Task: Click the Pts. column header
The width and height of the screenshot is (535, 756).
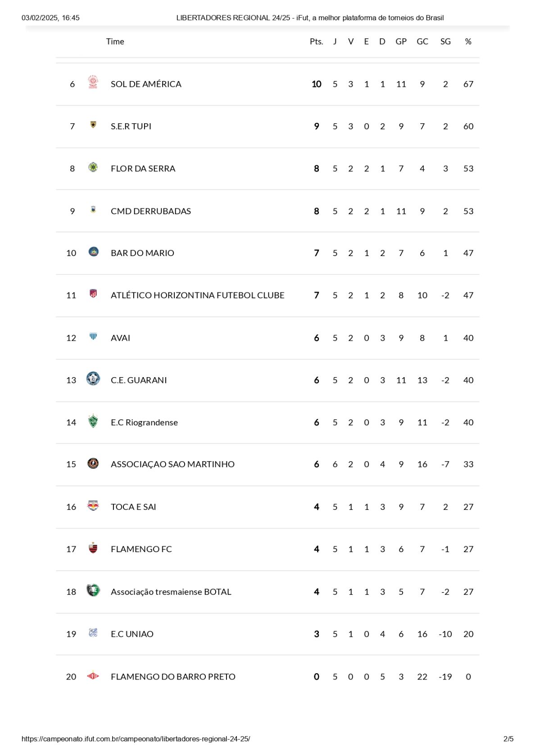Action: (x=317, y=41)
